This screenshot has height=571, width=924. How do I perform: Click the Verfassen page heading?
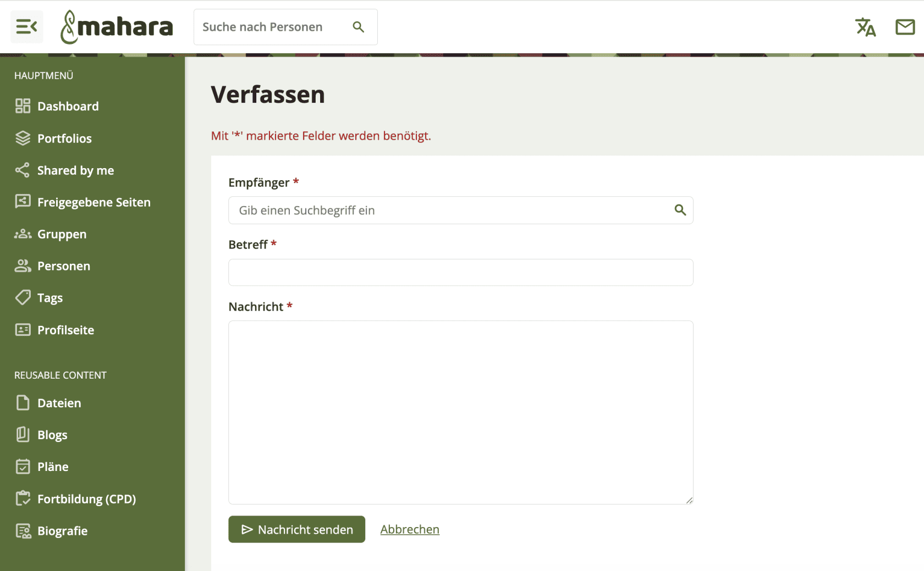[x=268, y=95]
